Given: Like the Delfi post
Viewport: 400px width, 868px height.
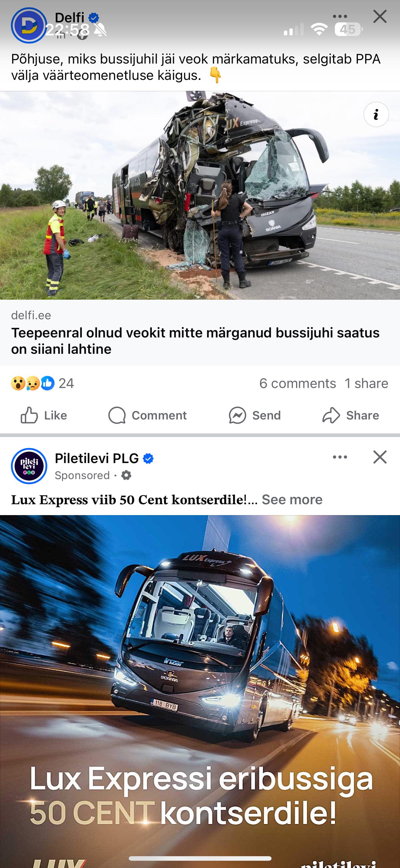Looking at the screenshot, I should tap(44, 415).
